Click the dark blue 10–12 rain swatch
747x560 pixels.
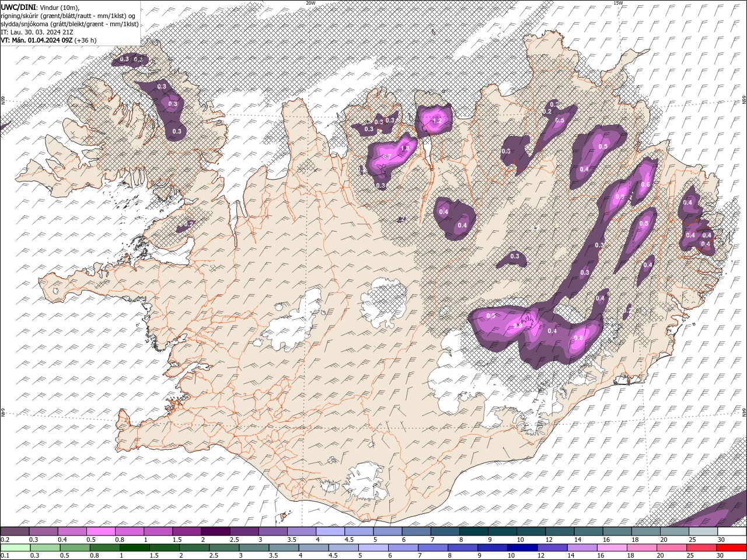coord(522,548)
